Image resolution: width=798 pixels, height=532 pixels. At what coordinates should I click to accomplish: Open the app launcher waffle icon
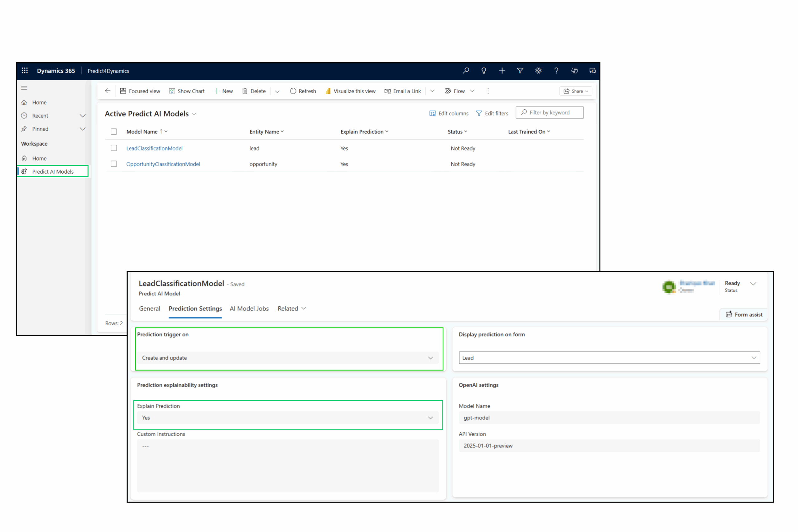click(25, 70)
